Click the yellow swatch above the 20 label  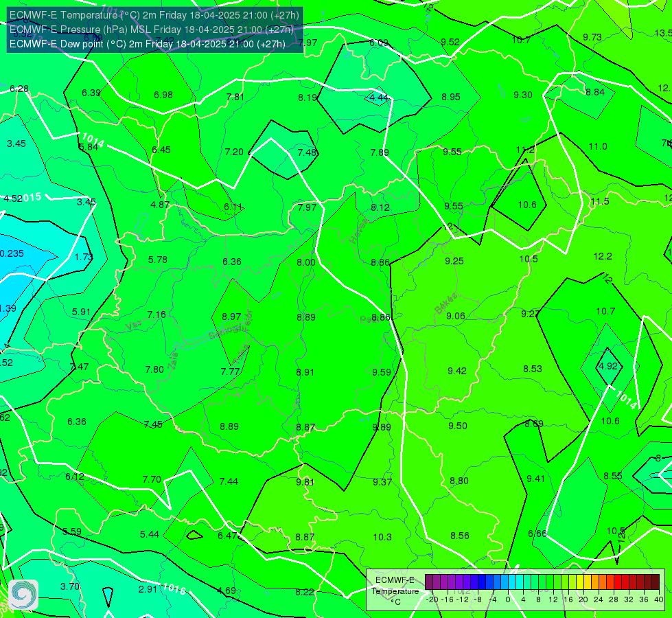tap(580, 582)
